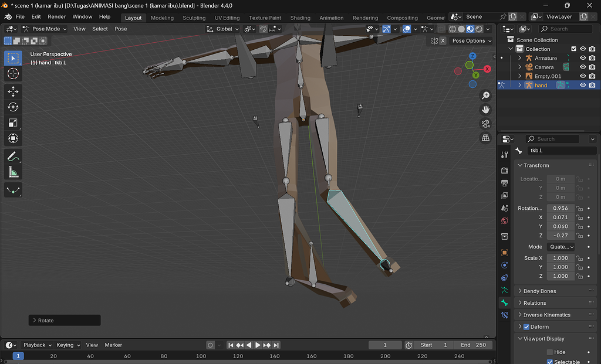Switch to the Shading workspace tab

pyautogui.click(x=300, y=18)
